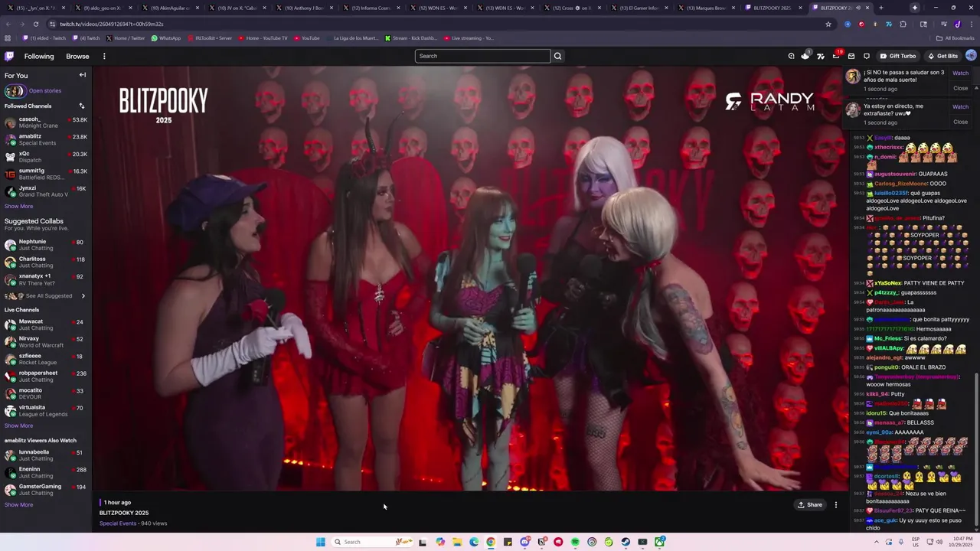Viewport: 980px width, 551px height.
Task: Open the GamsterGaming channel
Action: [x=46, y=490]
